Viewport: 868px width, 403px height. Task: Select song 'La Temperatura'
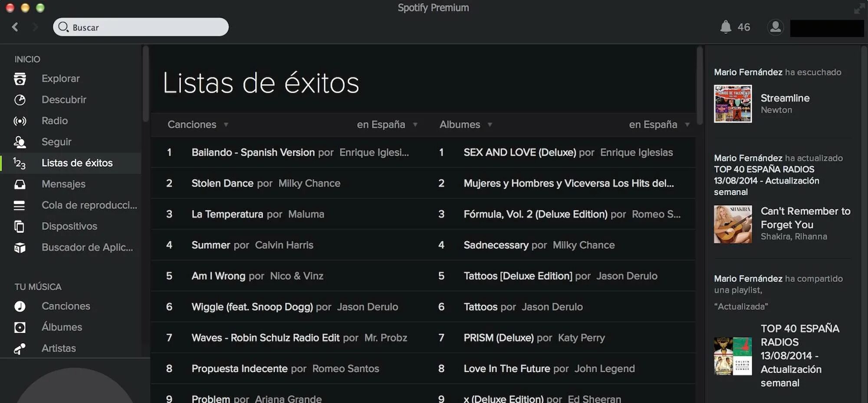[227, 214]
